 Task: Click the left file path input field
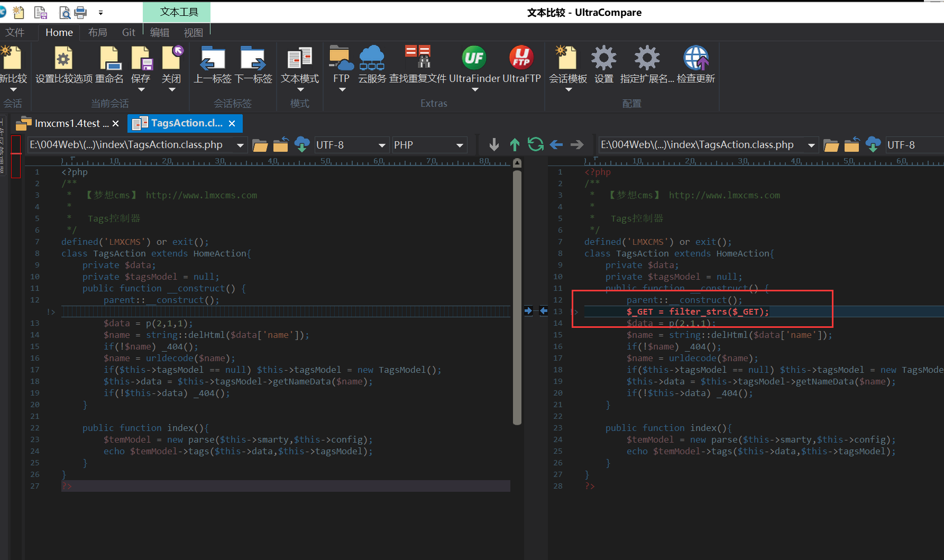130,145
